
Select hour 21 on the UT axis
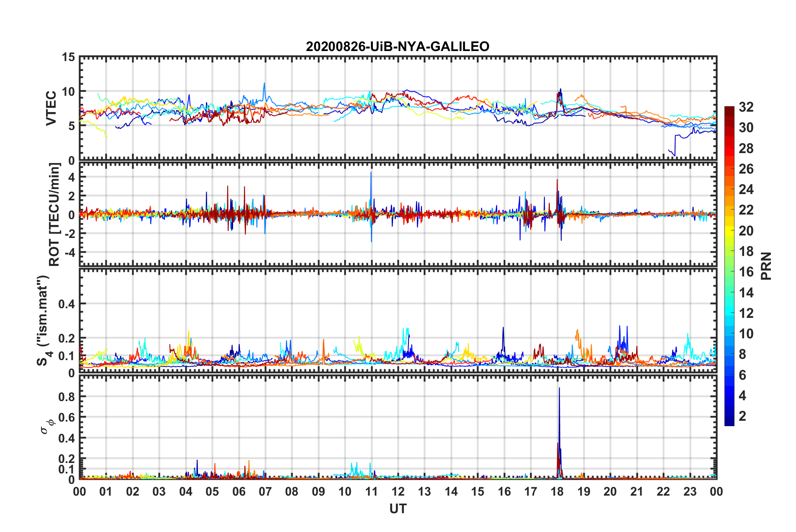tap(637, 491)
